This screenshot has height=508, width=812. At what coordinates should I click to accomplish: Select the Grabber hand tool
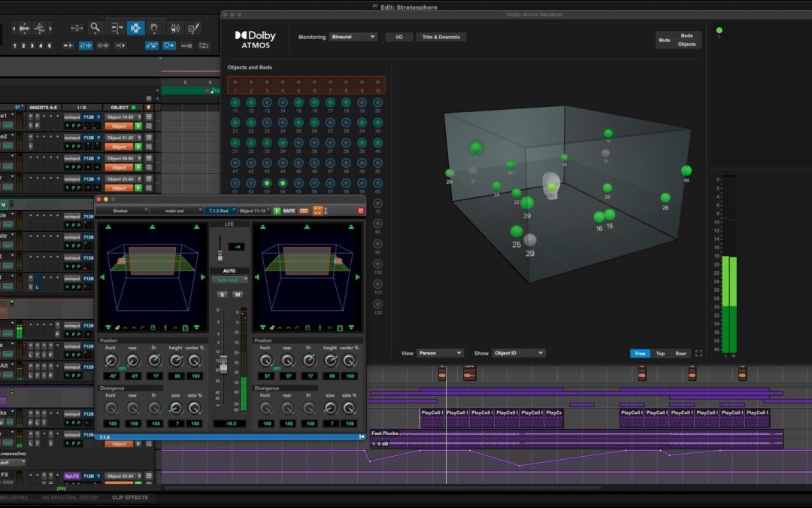(x=154, y=28)
